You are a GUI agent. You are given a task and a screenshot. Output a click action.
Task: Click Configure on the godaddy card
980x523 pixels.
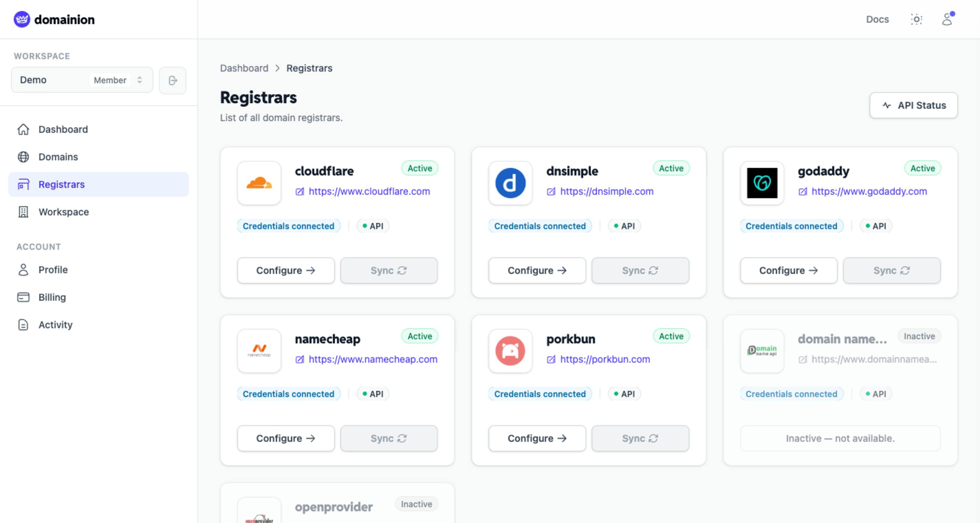click(788, 271)
